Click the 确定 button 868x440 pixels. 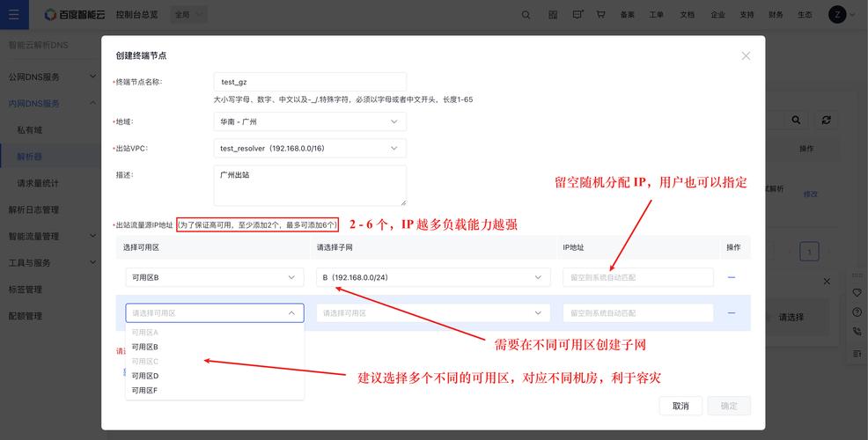(730, 406)
